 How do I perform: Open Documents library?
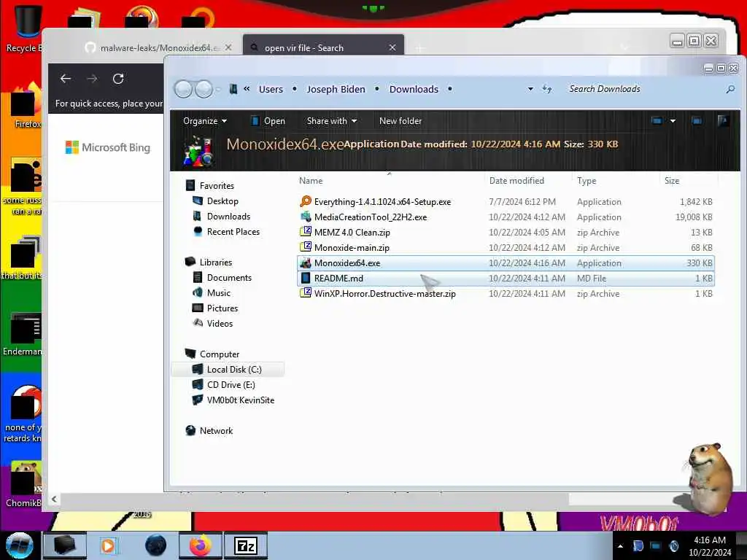[228, 278]
